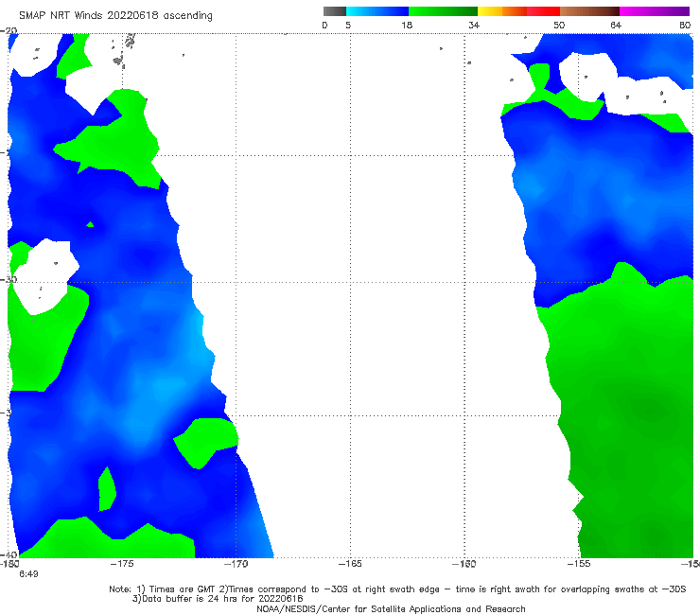Click the color bar label '18'
700x615 pixels.
tap(407, 25)
